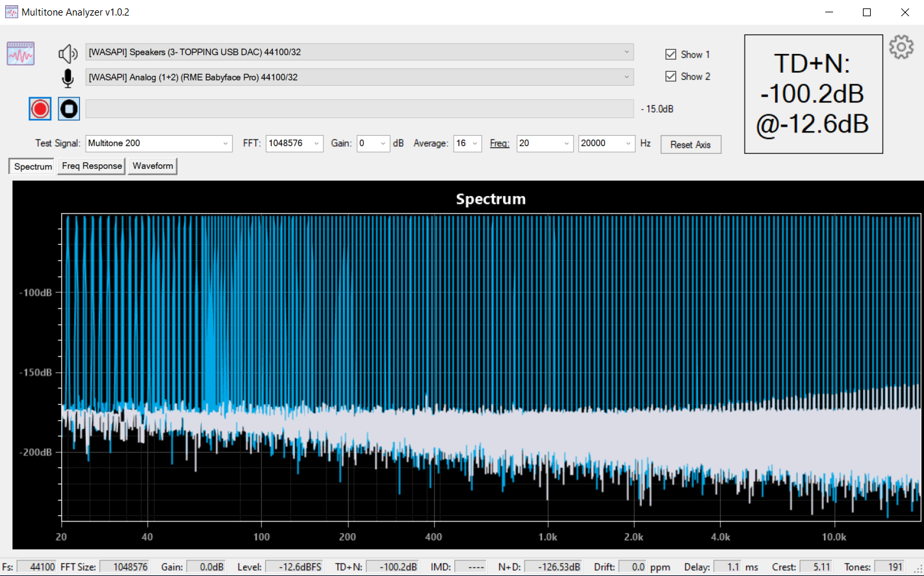Click Drift 0.0 ppm status field
Image resolution: width=924 pixels, height=576 pixels.
pos(632,567)
